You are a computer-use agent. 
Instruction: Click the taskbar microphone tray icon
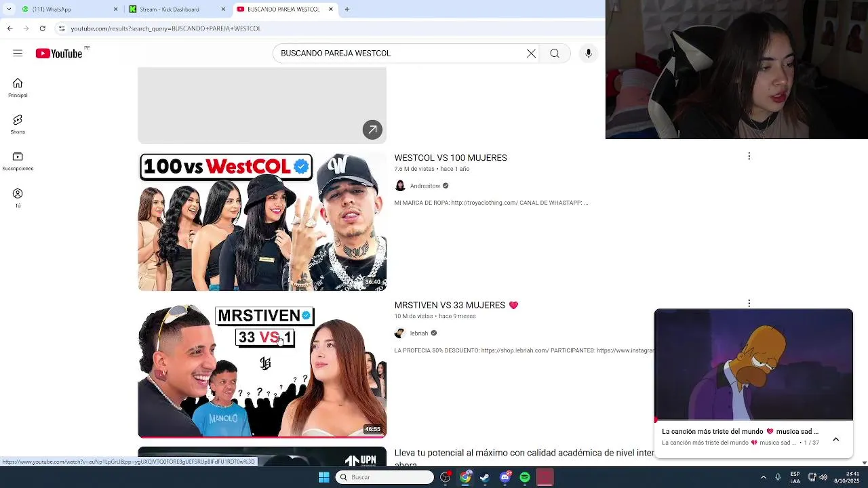pyautogui.click(x=778, y=477)
